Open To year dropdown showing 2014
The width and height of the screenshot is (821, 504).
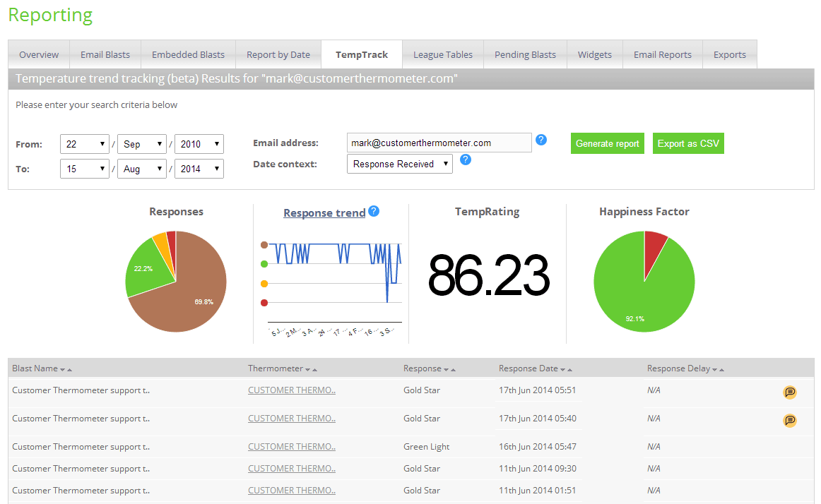coord(199,169)
